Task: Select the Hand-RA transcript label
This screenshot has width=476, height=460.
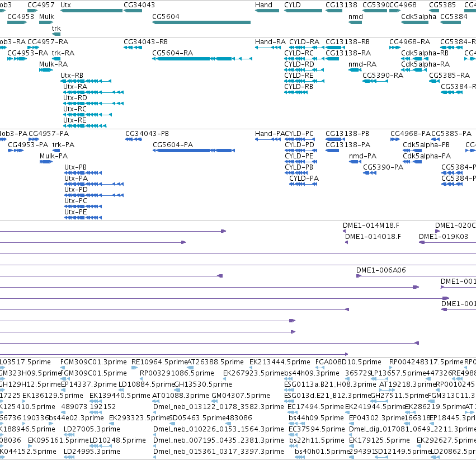Action: [x=270, y=41]
